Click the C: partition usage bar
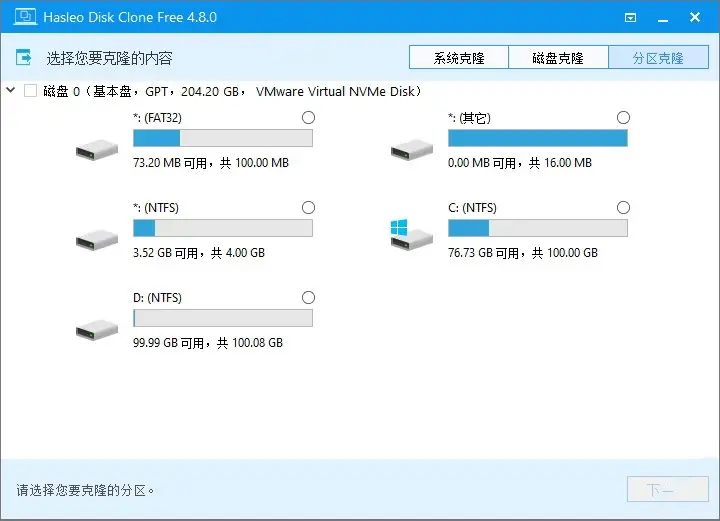The image size is (720, 521). 538,228
